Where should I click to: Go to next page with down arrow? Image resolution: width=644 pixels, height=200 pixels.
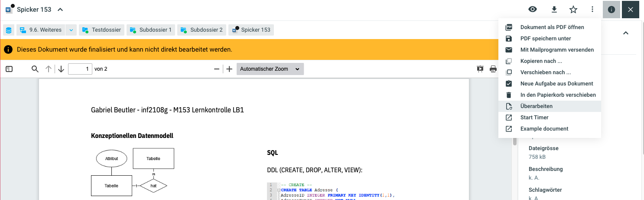tap(61, 69)
